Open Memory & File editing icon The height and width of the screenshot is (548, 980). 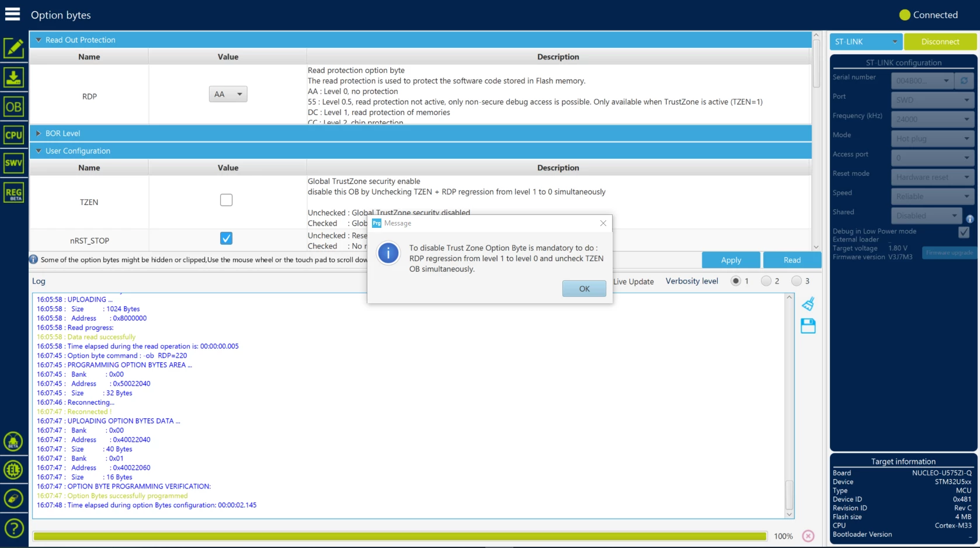click(x=13, y=48)
